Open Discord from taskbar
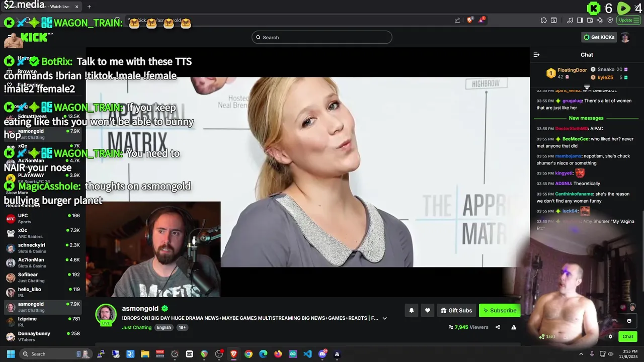This screenshot has height=362, width=644. [x=323, y=354]
